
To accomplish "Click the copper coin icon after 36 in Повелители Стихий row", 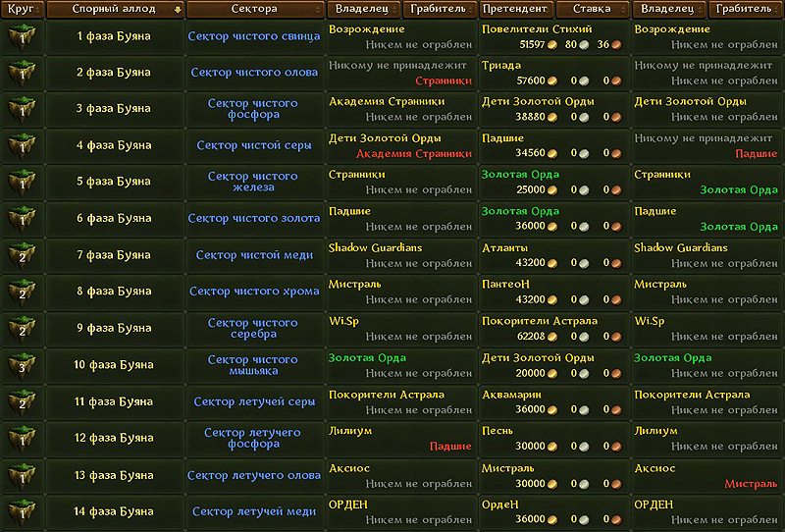I will coord(616,45).
